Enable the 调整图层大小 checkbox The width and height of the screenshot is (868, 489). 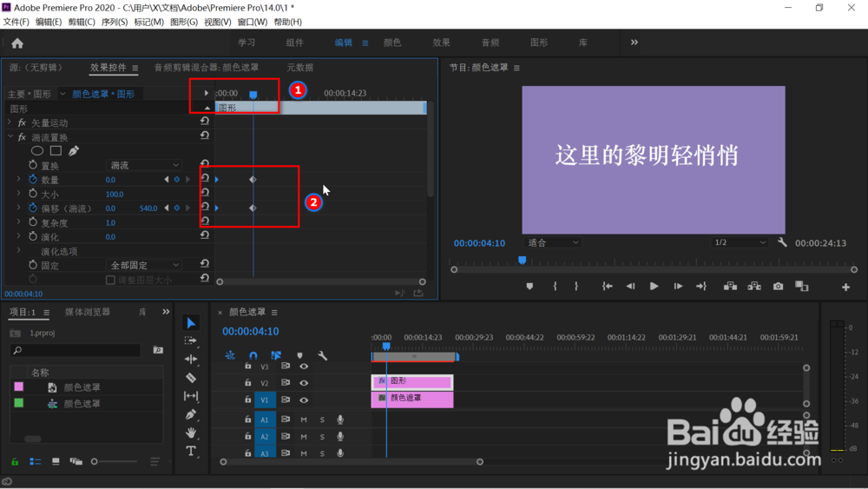point(111,281)
